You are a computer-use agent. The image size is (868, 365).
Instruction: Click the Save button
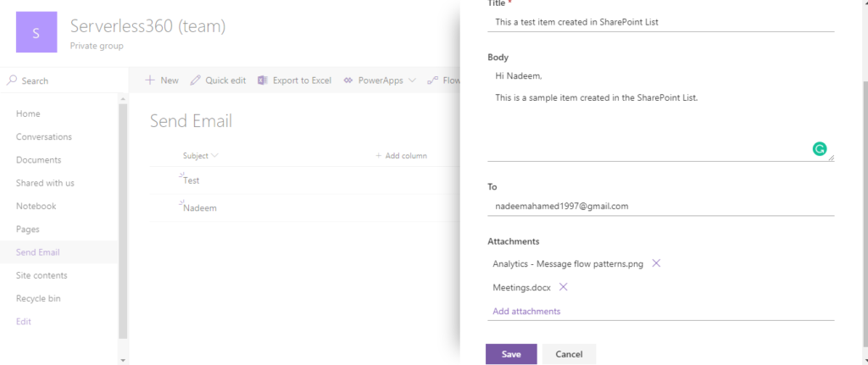(x=511, y=354)
